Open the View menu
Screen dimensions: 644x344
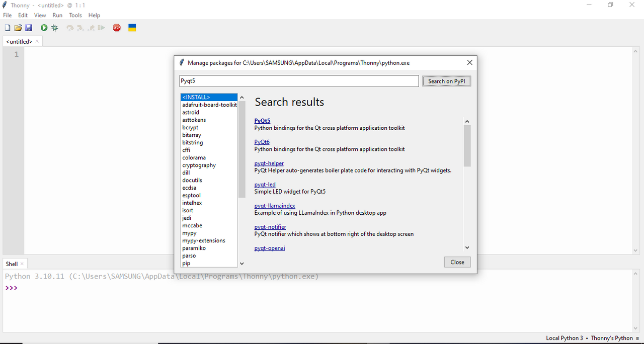point(40,15)
